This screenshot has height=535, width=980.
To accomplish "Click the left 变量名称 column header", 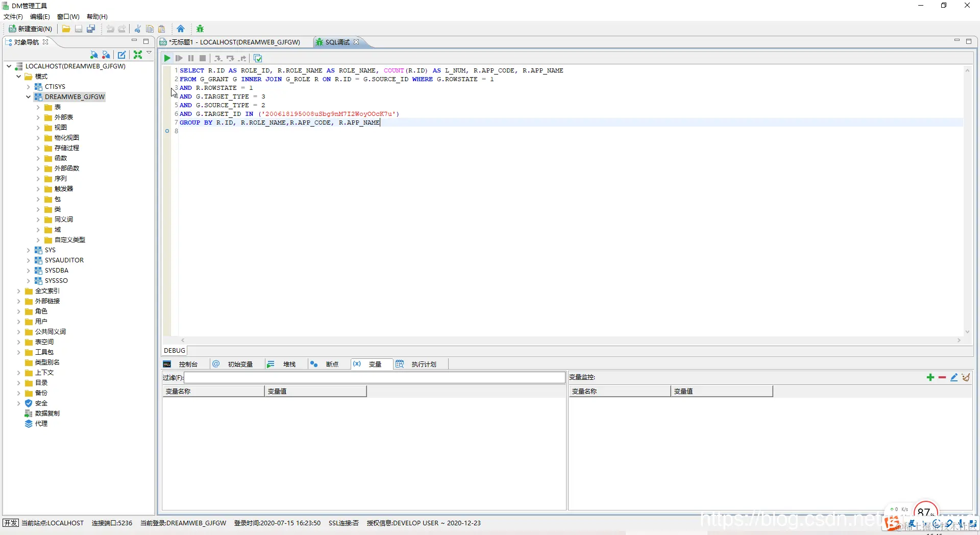I will [x=213, y=392].
